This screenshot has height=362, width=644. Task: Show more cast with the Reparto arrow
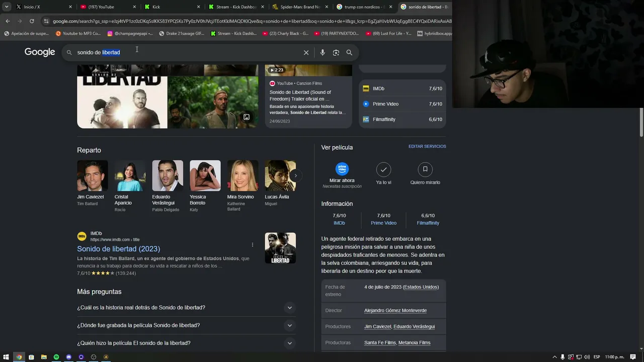(296, 175)
